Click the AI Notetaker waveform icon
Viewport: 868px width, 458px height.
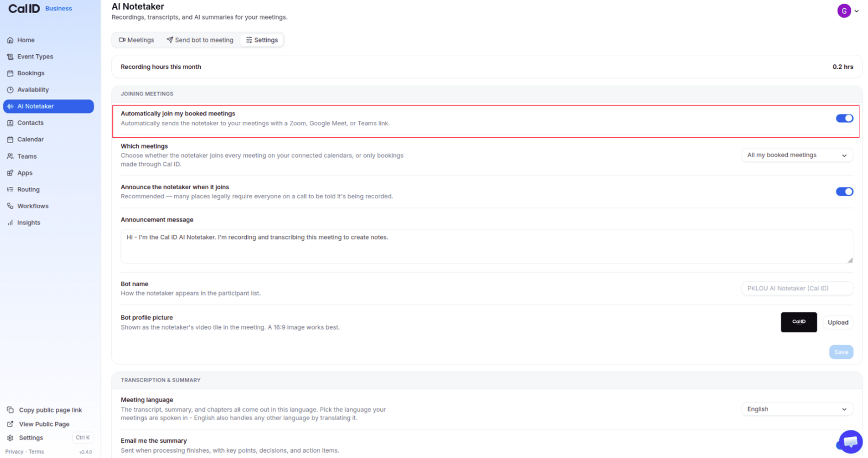coord(10,106)
